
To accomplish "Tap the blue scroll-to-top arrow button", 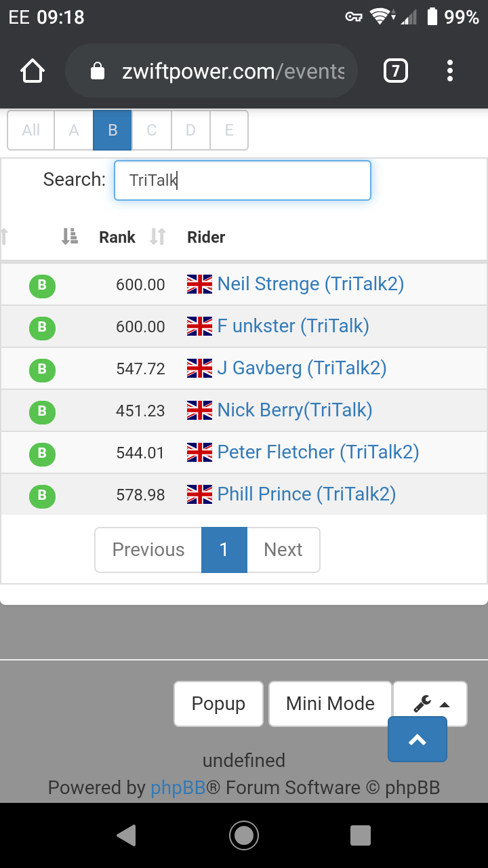I will [x=418, y=739].
